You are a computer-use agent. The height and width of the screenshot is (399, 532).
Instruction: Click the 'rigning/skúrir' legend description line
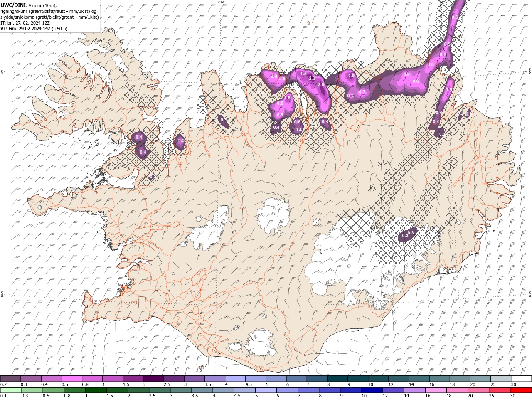pyautogui.click(x=49, y=11)
